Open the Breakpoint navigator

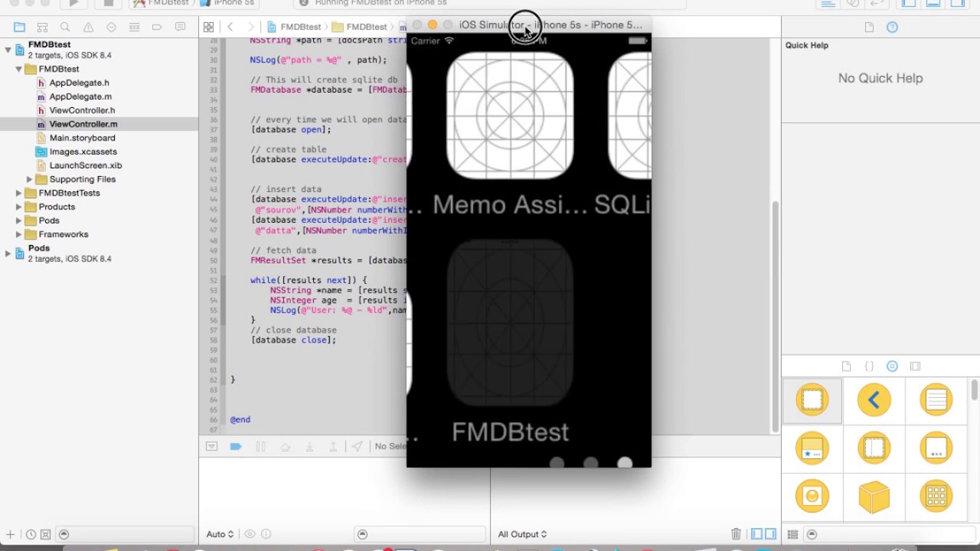click(157, 27)
